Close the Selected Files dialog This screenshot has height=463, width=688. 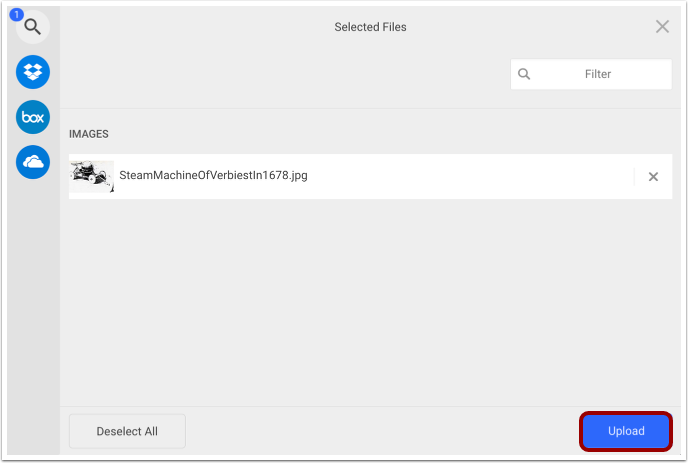point(662,26)
